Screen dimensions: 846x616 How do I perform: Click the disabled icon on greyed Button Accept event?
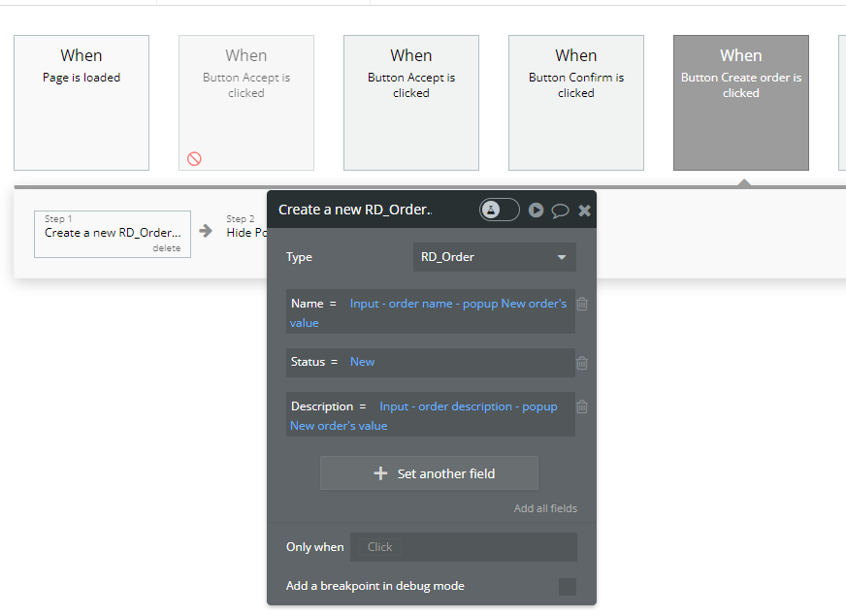coord(195,158)
